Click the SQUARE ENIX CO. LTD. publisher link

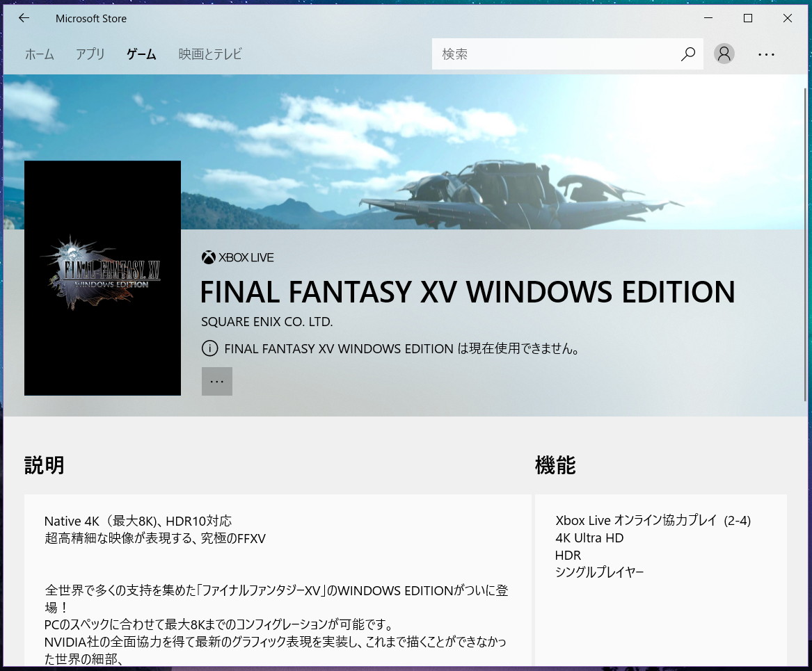[x=266, y=322]
